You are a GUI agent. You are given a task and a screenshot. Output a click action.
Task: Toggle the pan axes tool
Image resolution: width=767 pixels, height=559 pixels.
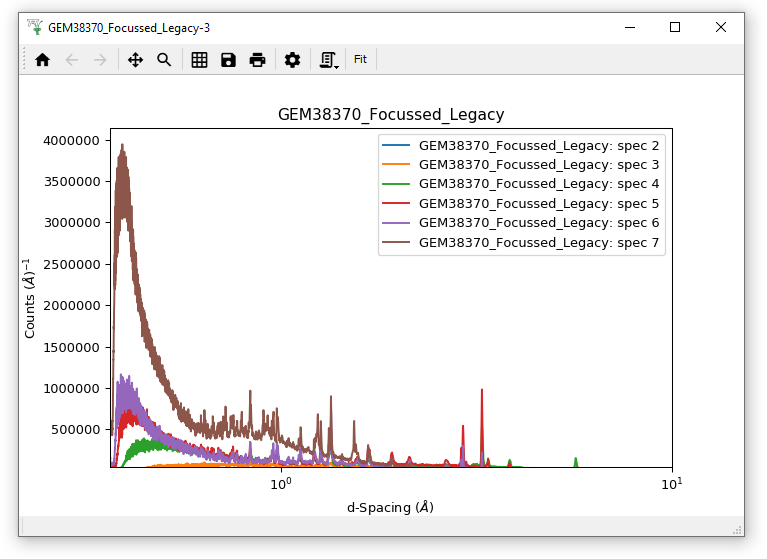pyautogui.click(x=135, y=60)
